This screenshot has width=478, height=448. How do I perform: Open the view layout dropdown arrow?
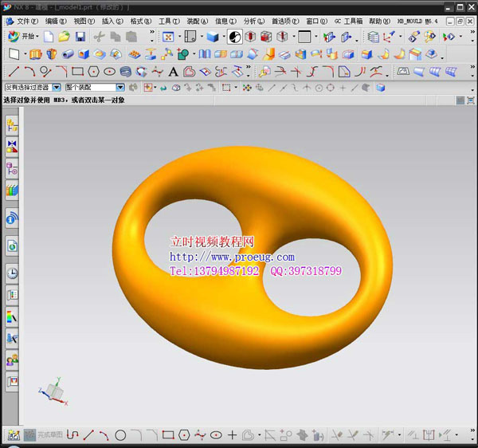tap(202, 37)
